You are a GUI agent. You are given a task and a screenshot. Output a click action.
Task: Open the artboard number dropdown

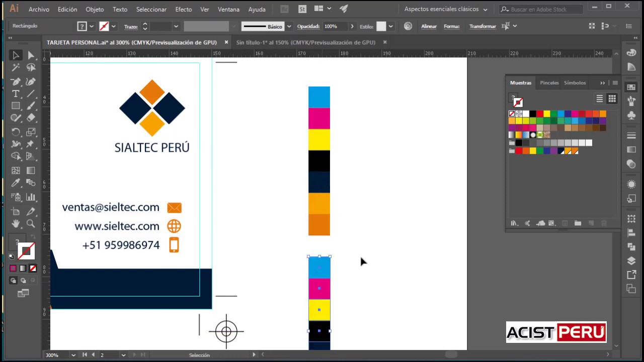123,355
